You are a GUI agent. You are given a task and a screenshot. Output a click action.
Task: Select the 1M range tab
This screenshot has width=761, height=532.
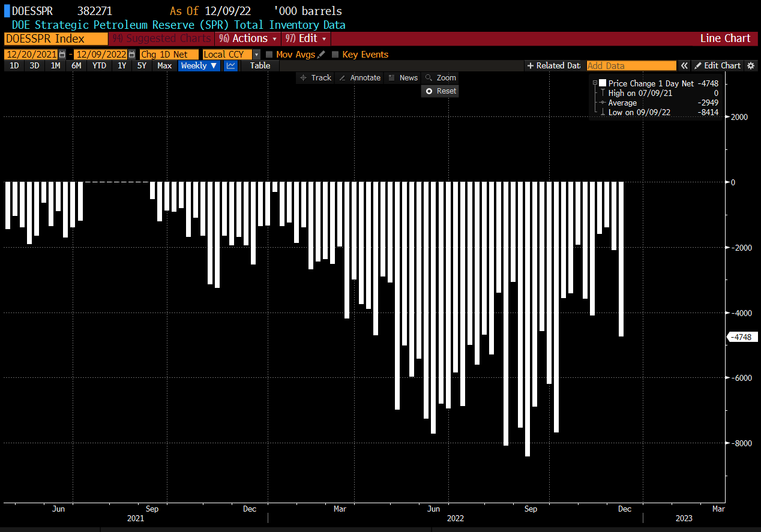[x=55, y=65]
